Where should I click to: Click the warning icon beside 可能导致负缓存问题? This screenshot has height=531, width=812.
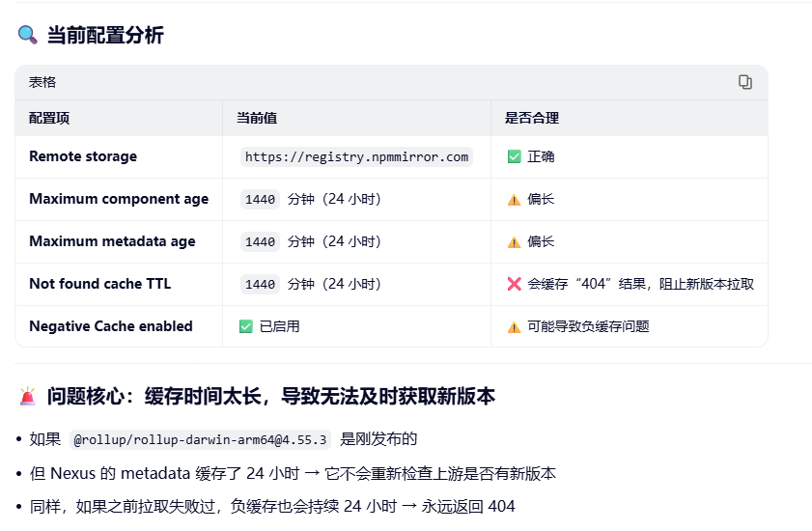[x=514, y=326]
